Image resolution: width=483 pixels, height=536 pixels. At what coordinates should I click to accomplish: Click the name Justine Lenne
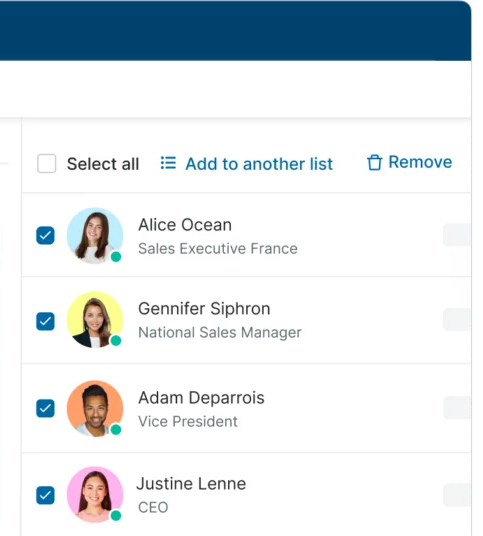(191, 484)
